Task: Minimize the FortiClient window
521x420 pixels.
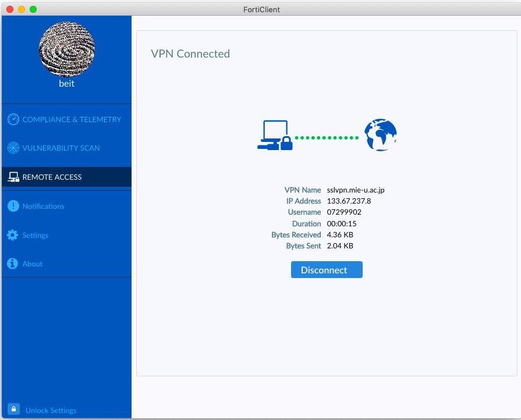Action: point(22,9)
